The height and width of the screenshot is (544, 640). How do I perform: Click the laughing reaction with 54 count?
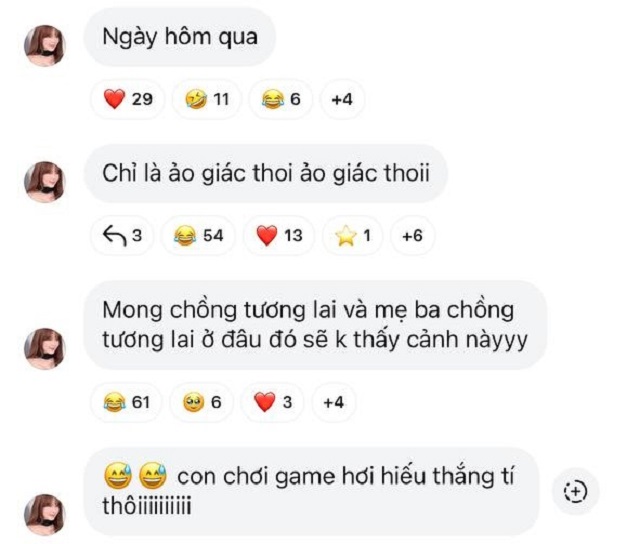click(x=198, y=235)
